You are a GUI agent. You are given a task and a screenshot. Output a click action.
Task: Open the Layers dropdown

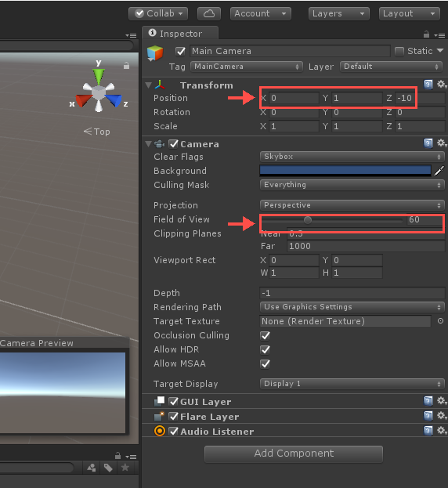click(x=339, y=13)
